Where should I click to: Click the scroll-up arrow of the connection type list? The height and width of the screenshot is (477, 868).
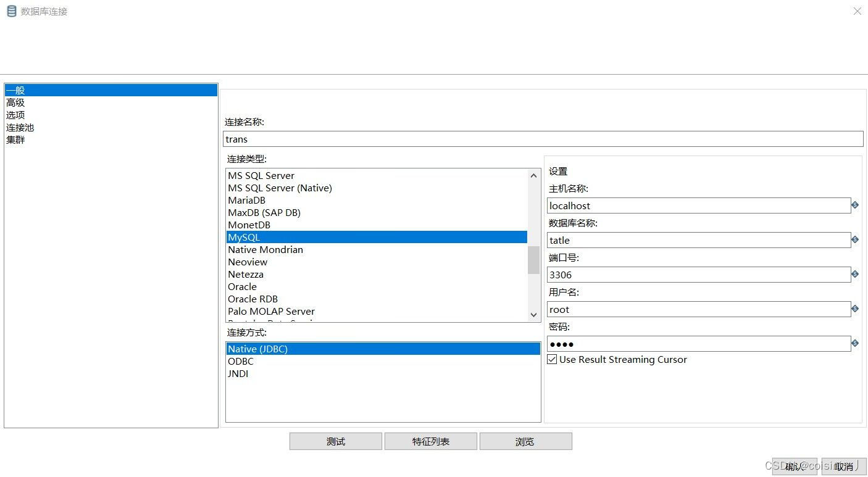point(533,175)
